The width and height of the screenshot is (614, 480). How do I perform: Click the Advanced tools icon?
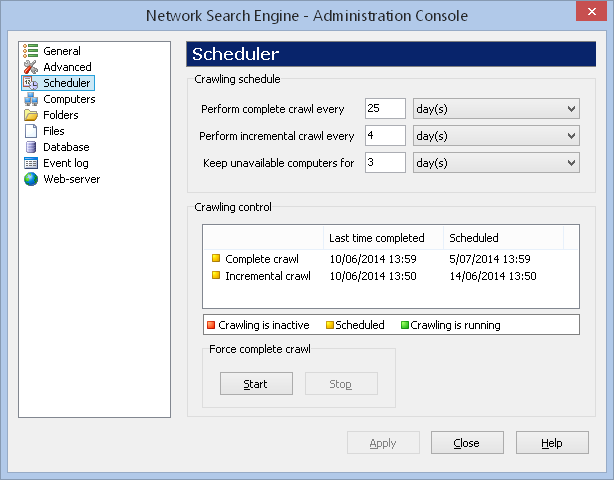[31, 67]
